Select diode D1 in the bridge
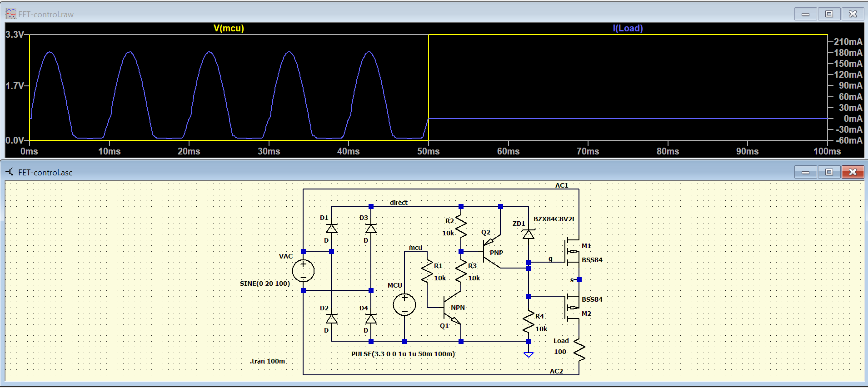The height and width of the screenshot is (388, 868). click(331, 228)
